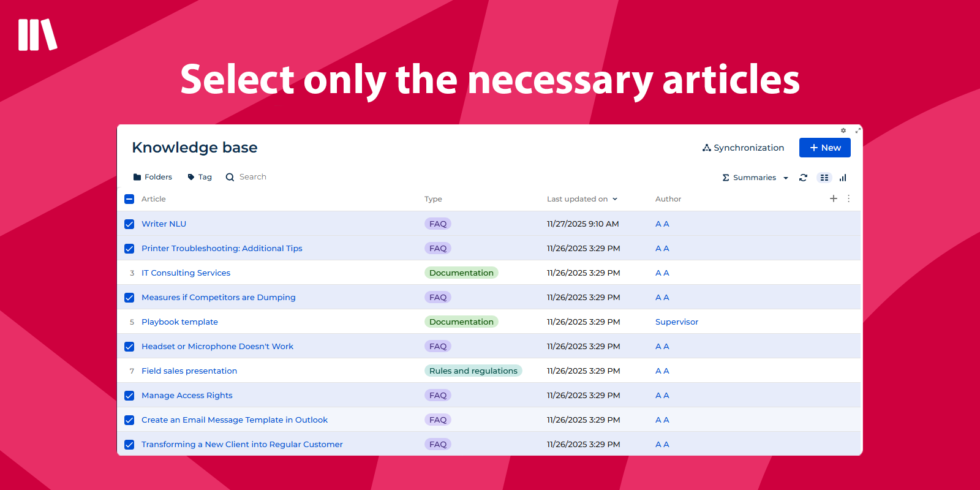Click the Type column header

coord(433,199)
